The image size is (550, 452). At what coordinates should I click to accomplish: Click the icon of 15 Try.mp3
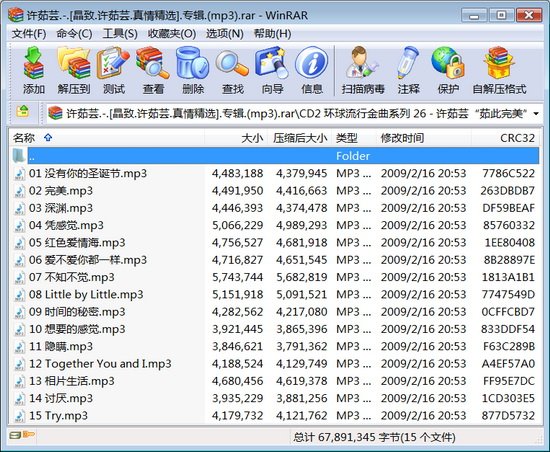[x=20, y=416]
